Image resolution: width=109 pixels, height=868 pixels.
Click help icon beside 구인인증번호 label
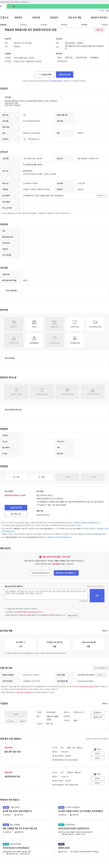click(x=67, y=681)
